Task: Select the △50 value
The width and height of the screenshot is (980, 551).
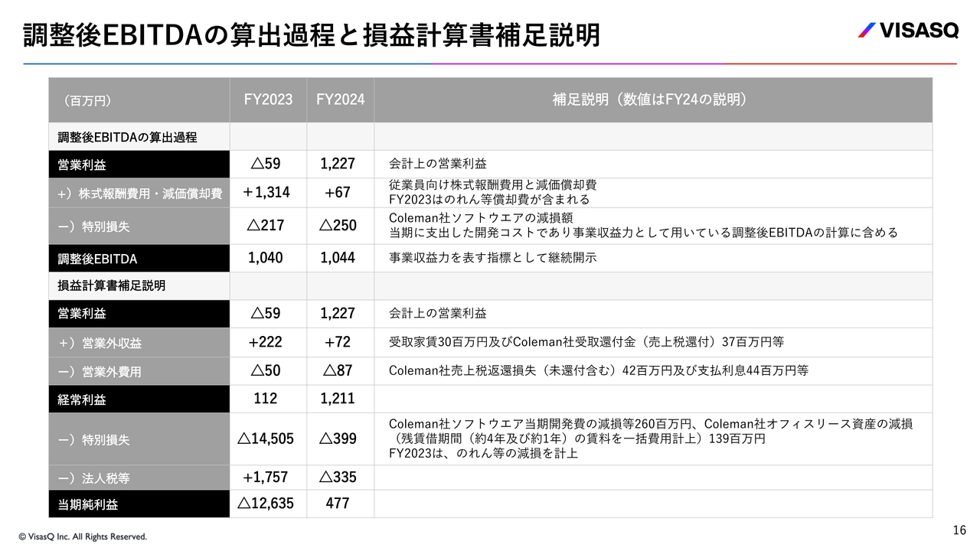Action: coord(266,370)
